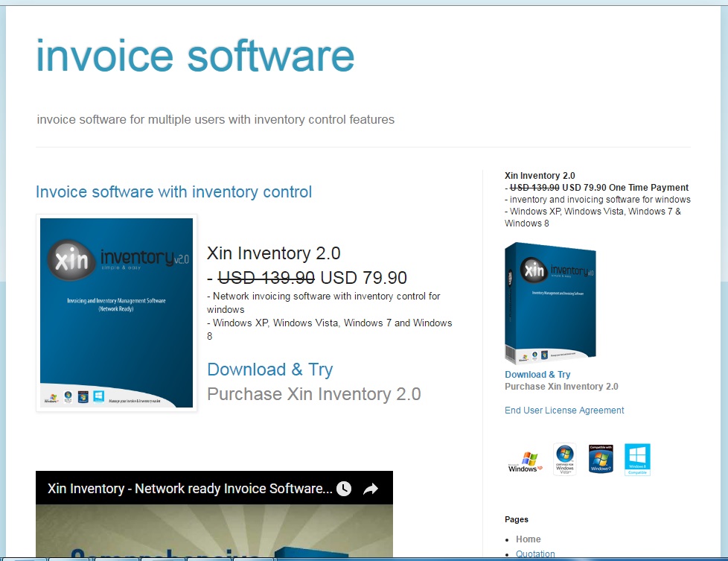The width and height of the screenshot is (728, 561).
Task: Click the Windows Vista certified badge
Action: pos(564,459)
